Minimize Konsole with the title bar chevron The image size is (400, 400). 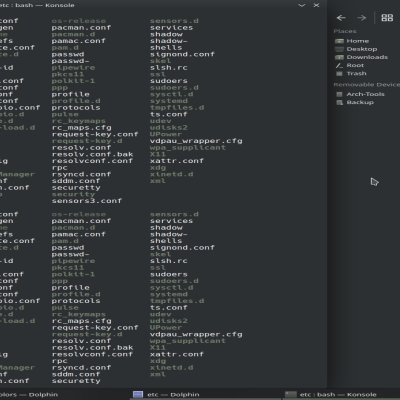coord(301,5)
